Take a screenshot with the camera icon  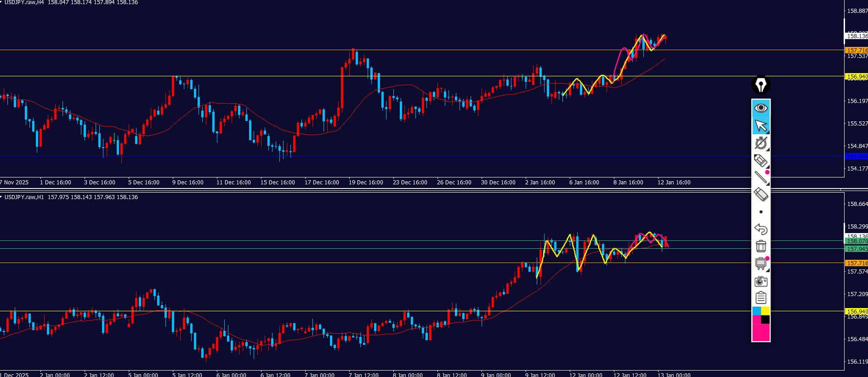[761, 281]
